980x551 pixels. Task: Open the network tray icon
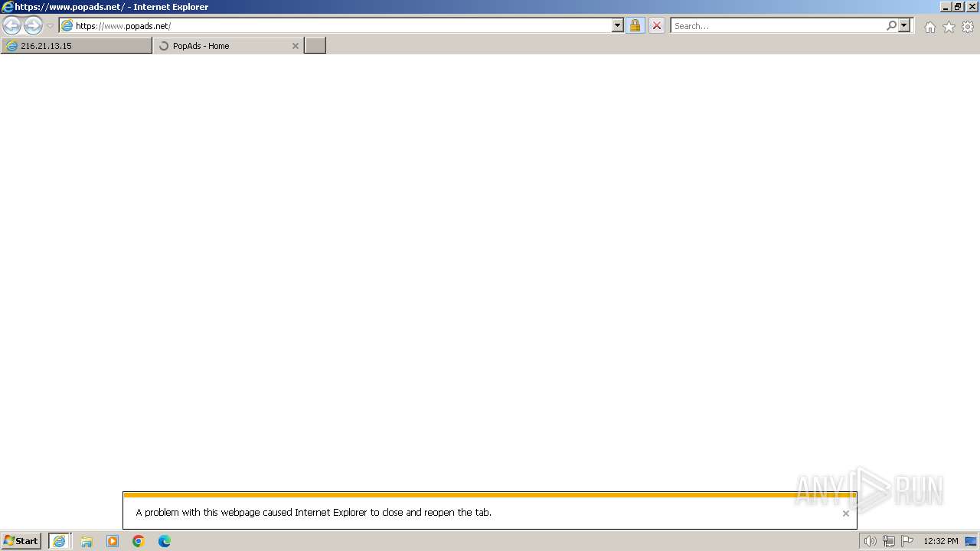click(889, 541)
